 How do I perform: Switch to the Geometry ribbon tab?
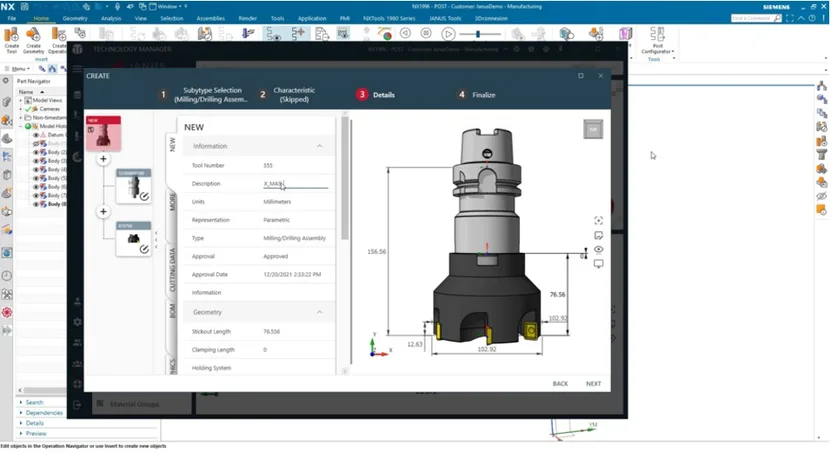(x=75, y=18)
